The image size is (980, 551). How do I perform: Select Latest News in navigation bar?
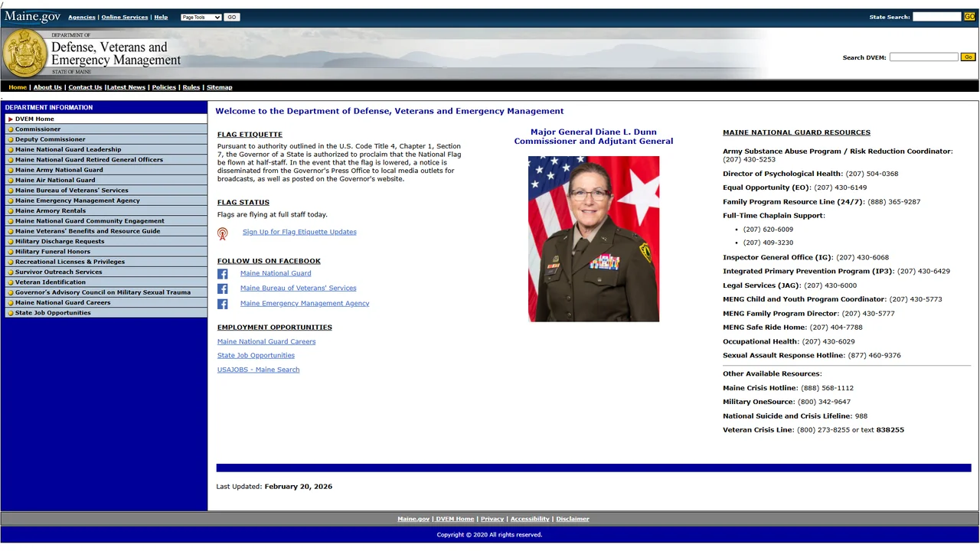click(126, 87)
